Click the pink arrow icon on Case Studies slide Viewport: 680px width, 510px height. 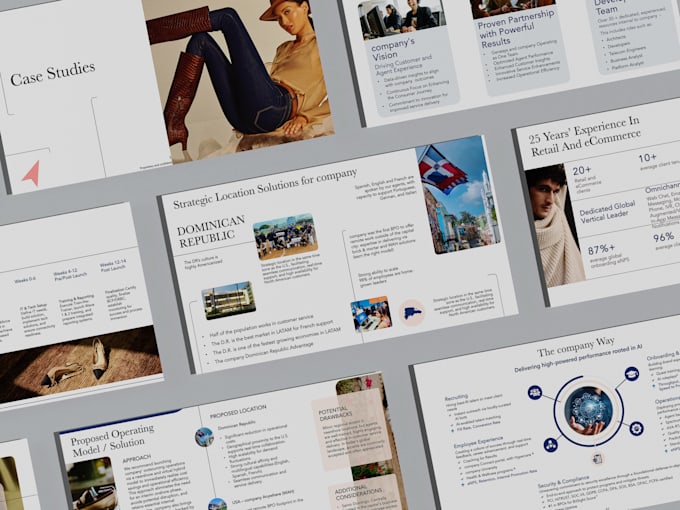click(32, 173)
